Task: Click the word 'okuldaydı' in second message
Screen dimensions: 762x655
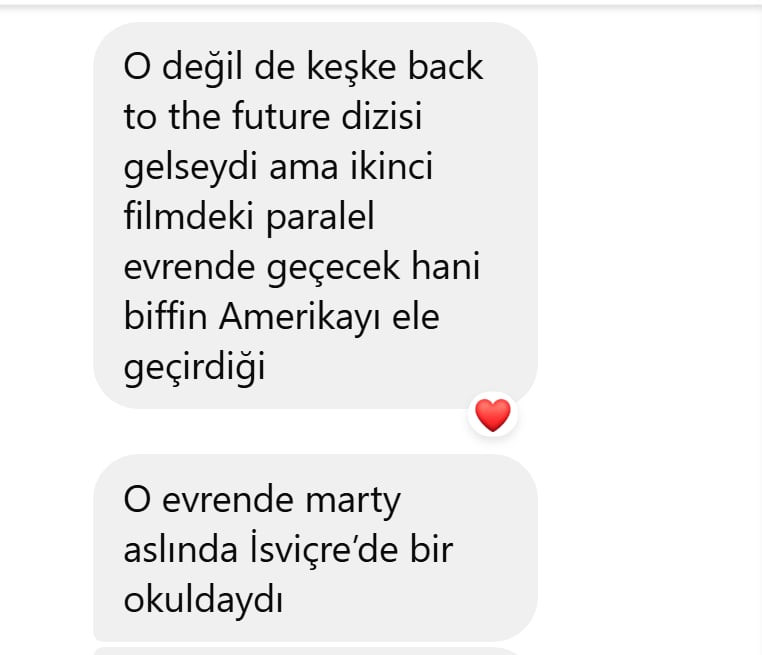Action: [x=203, y=600]
